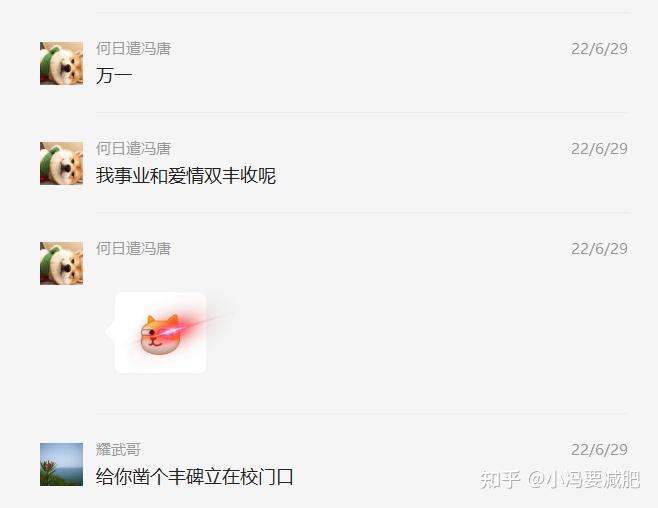Screen dimensions: 658x508
Task: Click username 何日遣冯唐 above the doge sticker
Action: tap(133, 249)
